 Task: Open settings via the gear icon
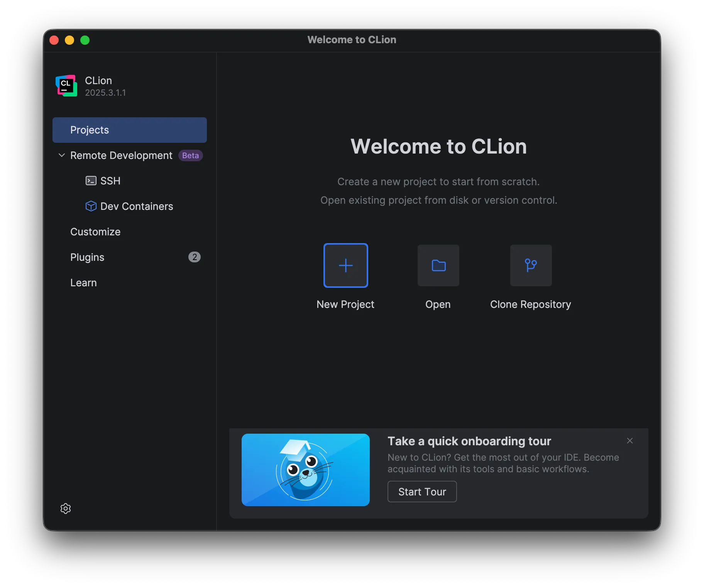(x=66, y=509)
